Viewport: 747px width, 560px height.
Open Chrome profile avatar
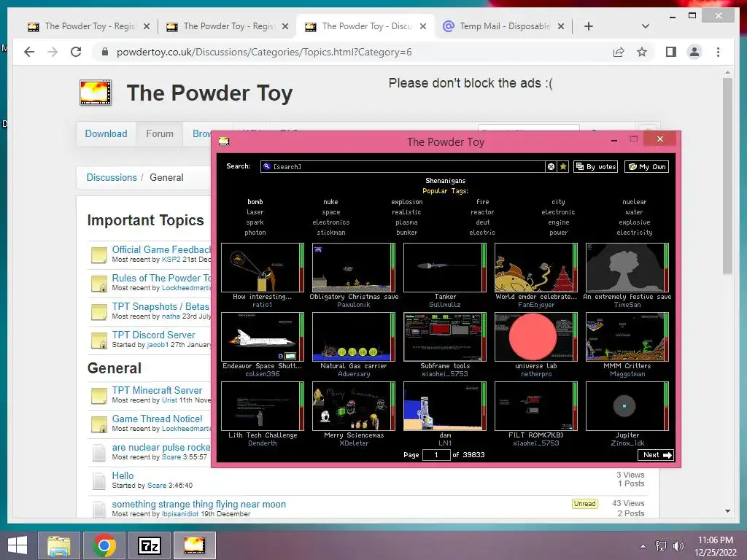click(694, 52)
